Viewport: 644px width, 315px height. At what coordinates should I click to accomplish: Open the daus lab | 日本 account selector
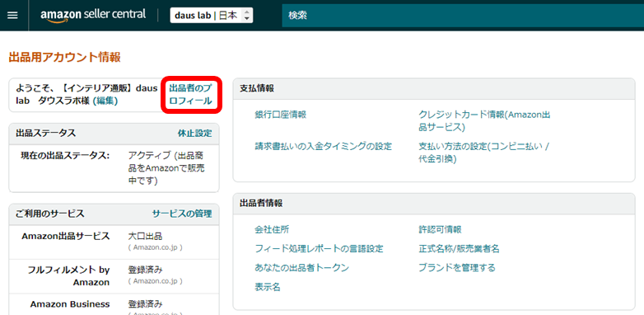coord(212,16)
